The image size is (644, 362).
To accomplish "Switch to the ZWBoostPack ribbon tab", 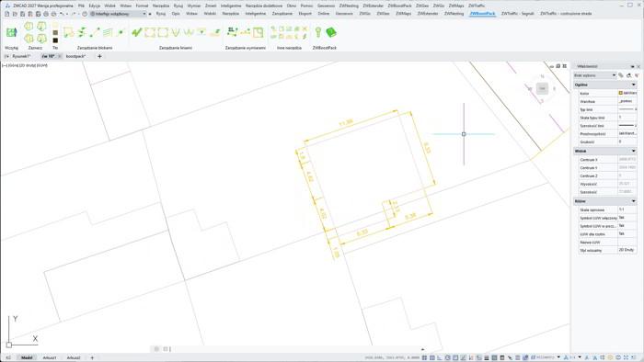I will tap(482, 14).
